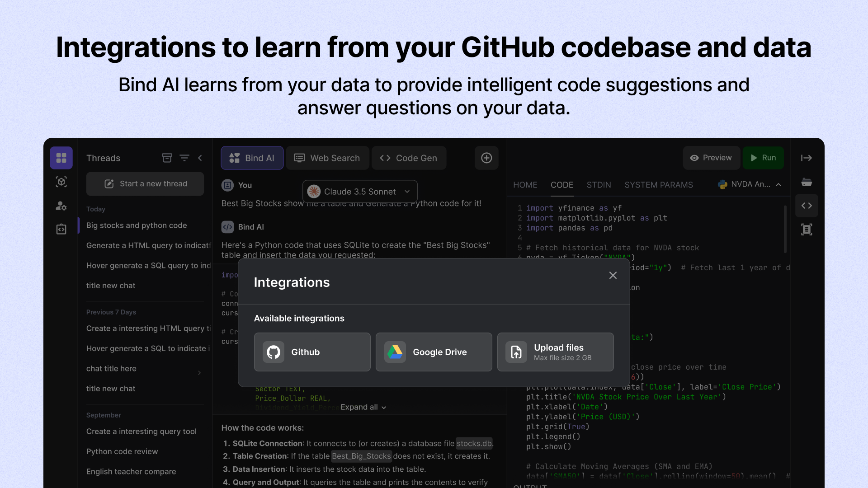Click the add new tab plus icon
This screenshot has height=488, width=868.
pyautogui.click(x=487, y=158)
